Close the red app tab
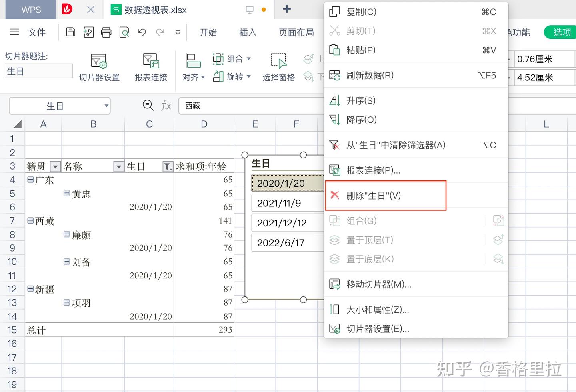Viewport: 576px width, 392px height. tap(91, 10)
